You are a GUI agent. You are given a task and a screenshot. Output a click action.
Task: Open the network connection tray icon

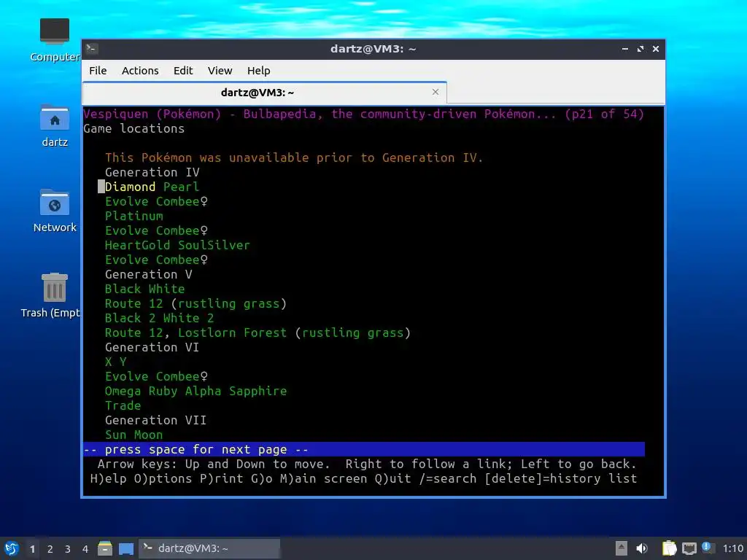689,548
